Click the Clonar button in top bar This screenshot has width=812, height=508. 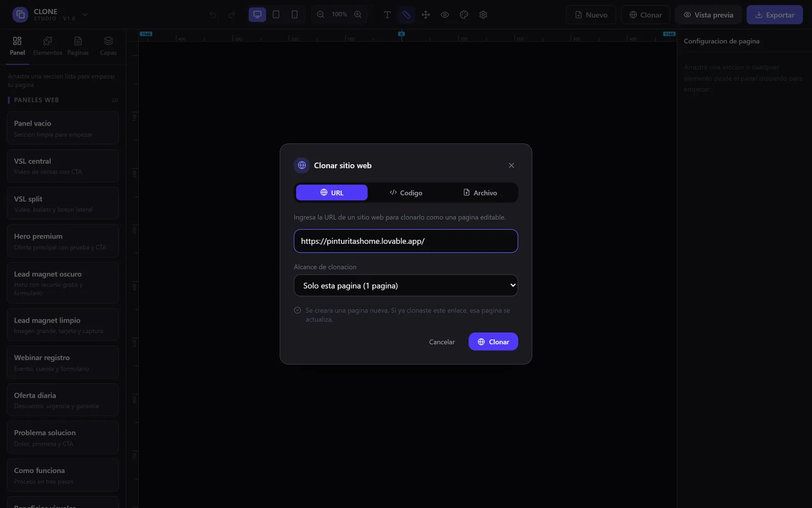[x=646, y=15]
